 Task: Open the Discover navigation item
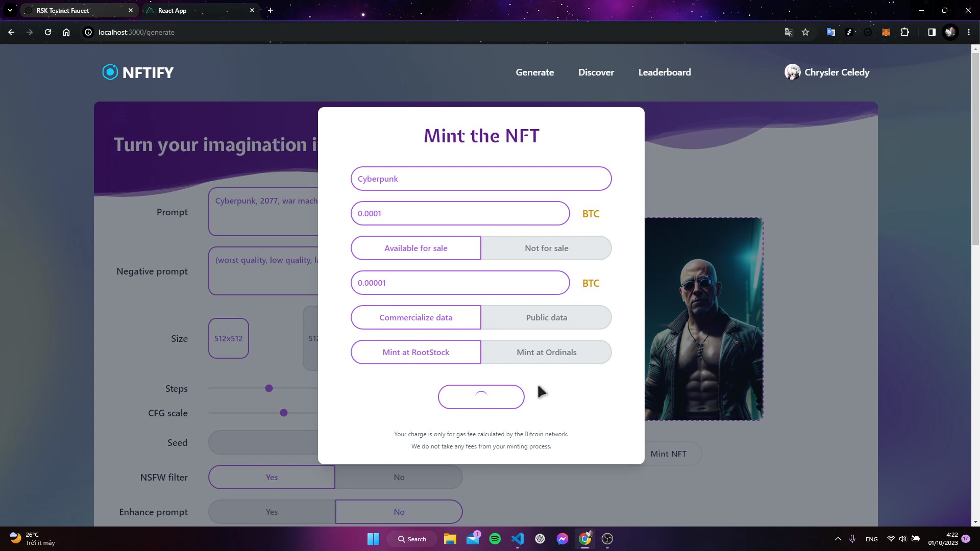click(596, 72)
